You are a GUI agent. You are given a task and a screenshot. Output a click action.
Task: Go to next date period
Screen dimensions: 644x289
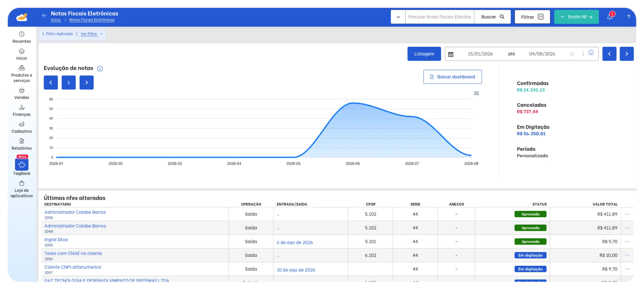point(627,54)
